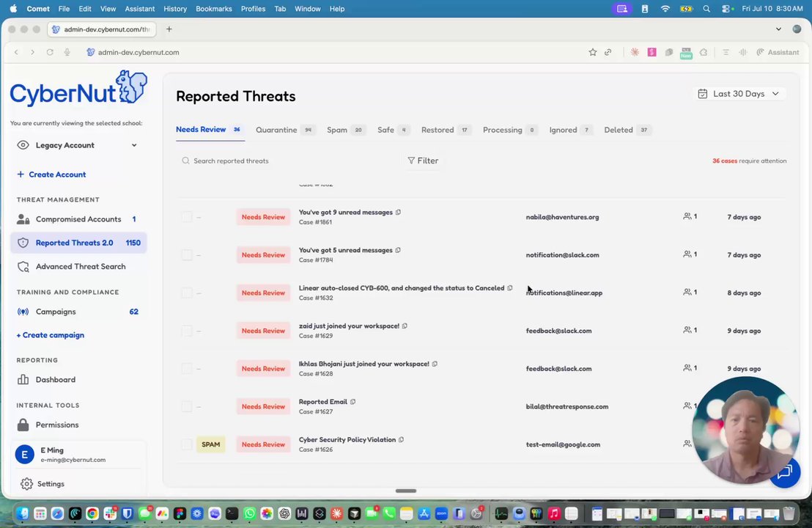The height and width of the screenshot is (528, 812).
Task: Click reporters icon for notifications@linear.app row
Action: coord(687,293)
